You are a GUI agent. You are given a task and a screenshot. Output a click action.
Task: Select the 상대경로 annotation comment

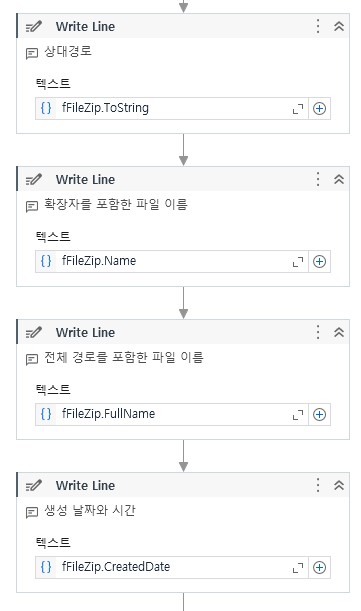pyautogui.click(x=68, y=51)
